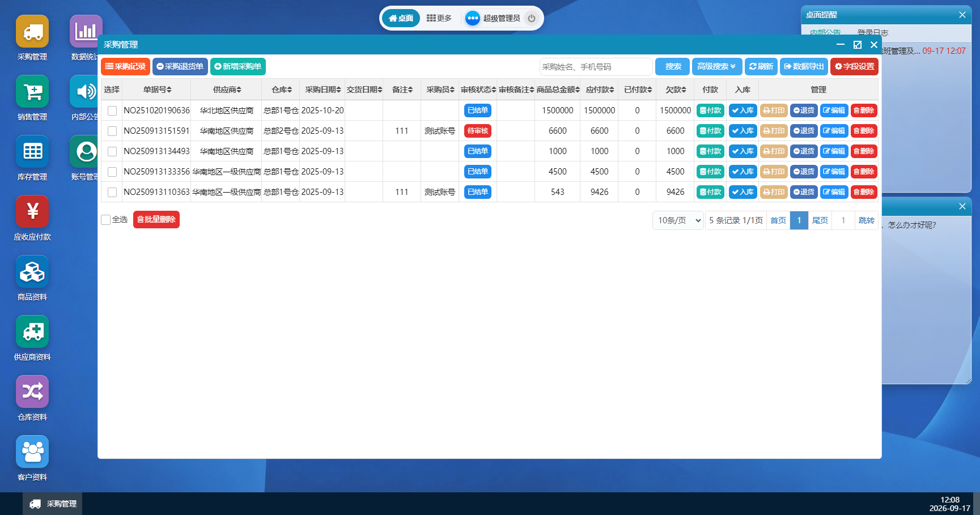The height and width of the screenshot is (515, 980).
Task: Switch to the 采购退货单 tab
Action: click(x=180, y=66)
